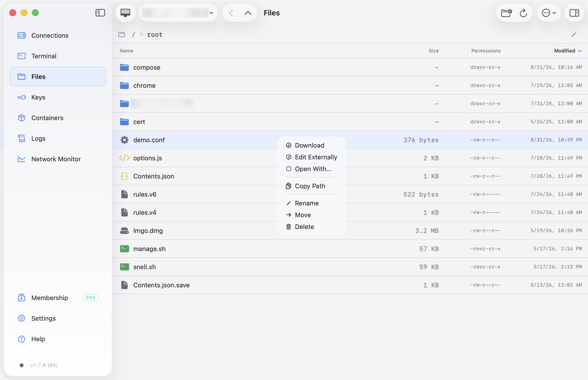Screen dimensions: 588x380
Task: Edit the path with pencil icon
Action: pyautogui.click(x=574, y=35)
